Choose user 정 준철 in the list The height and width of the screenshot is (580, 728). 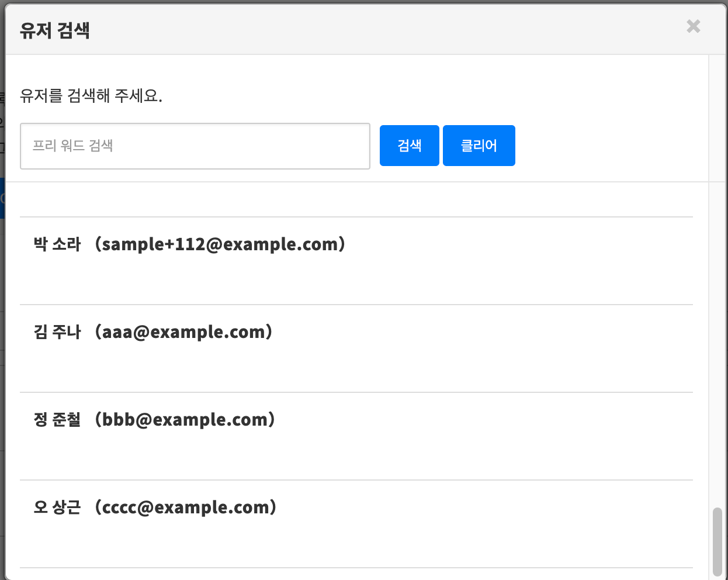point(57,420)
